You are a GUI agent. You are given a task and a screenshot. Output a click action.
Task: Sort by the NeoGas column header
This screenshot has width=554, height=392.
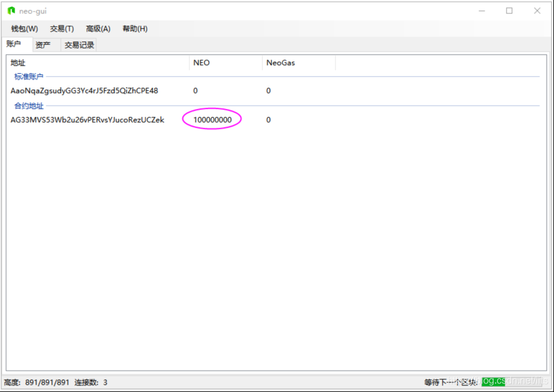pyautogui.click(x=299, y=63)
